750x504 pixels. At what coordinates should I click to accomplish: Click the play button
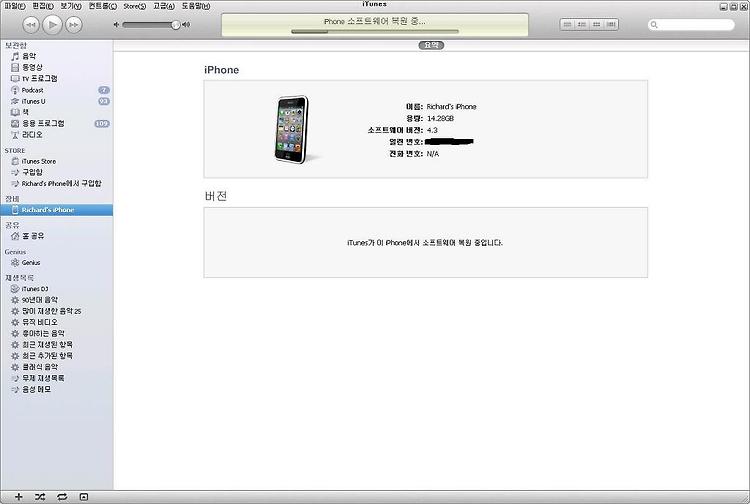pos(52,24)
